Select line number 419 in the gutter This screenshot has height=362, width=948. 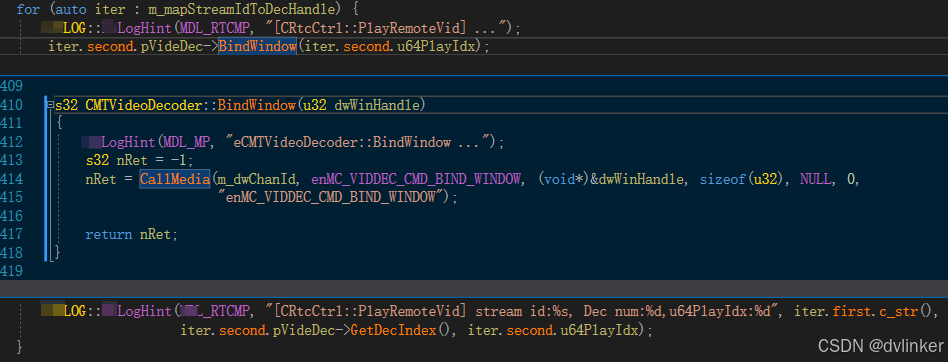click(11, 271)
